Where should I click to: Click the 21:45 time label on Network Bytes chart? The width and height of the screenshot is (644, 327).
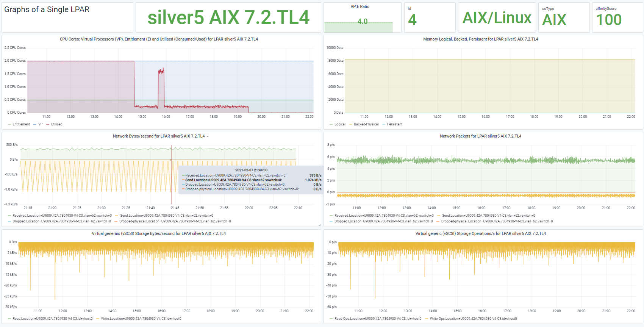[x=175, y=208]
